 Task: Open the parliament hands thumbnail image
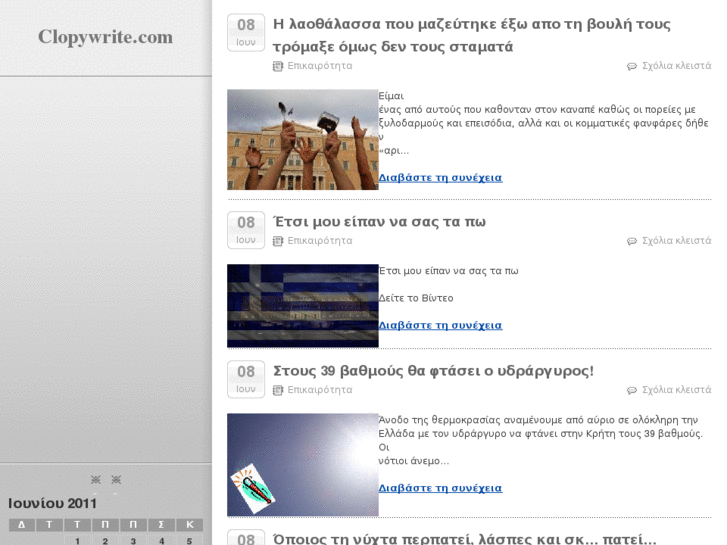[x=302, y=140]
